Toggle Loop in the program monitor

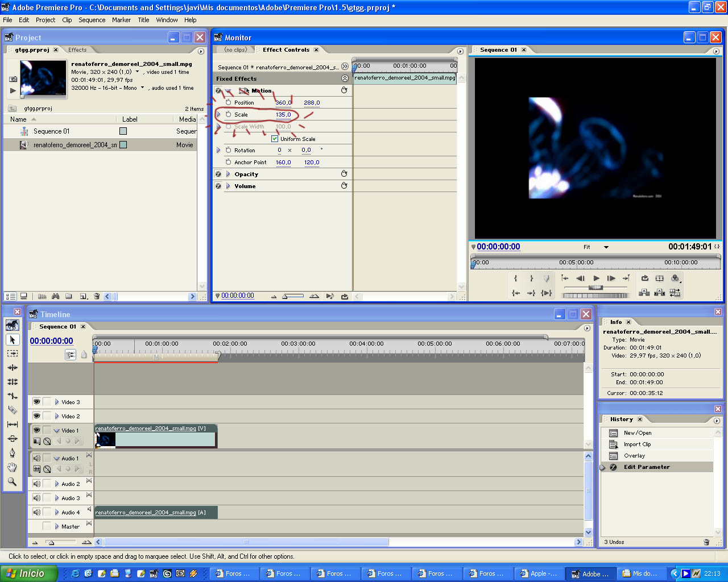644,278
